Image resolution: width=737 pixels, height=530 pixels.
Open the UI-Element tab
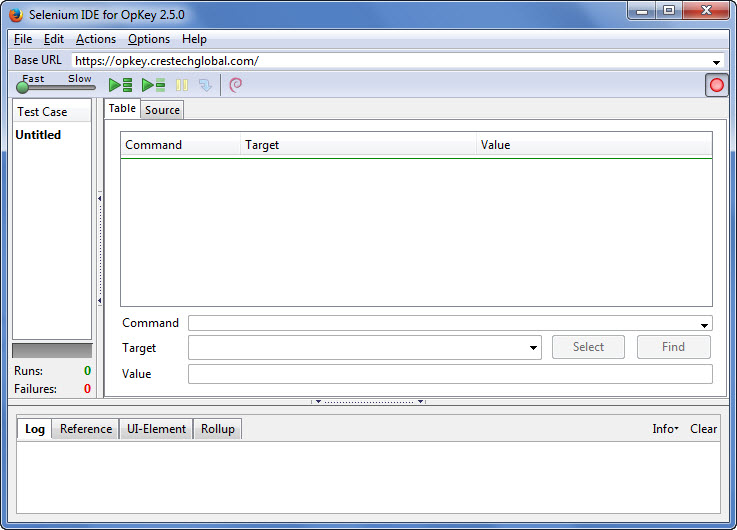tap(156, 429)
